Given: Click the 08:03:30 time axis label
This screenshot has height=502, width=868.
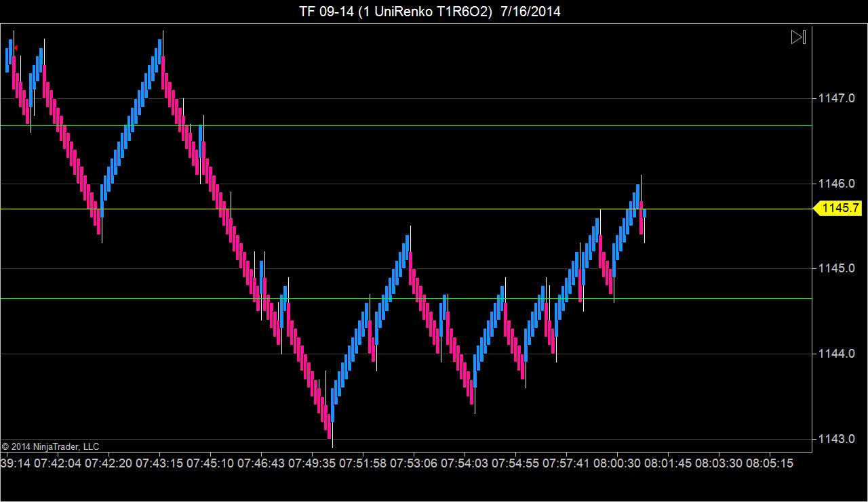Looking at the screenshot, I should [x=719, y=463].
